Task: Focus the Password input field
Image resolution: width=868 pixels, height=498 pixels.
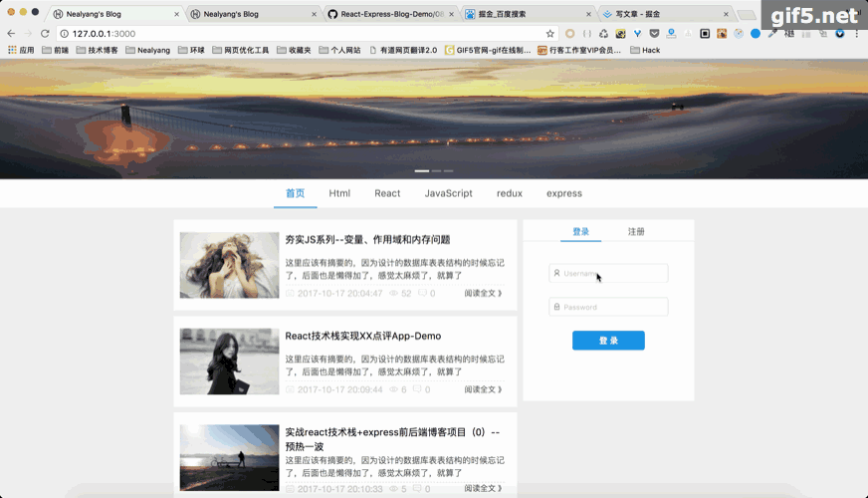Action: (x=608, y=307)
